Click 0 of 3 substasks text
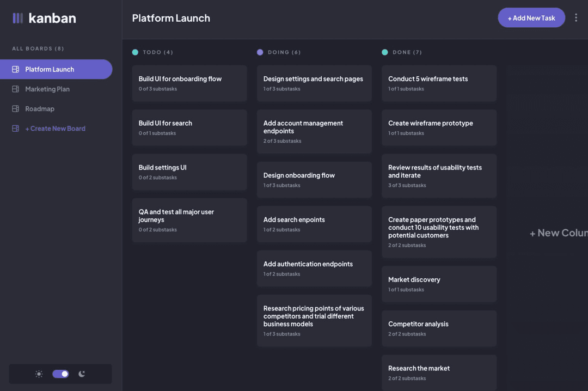The width and height of the screenshot is (588, 391). [x=157, y=89]
